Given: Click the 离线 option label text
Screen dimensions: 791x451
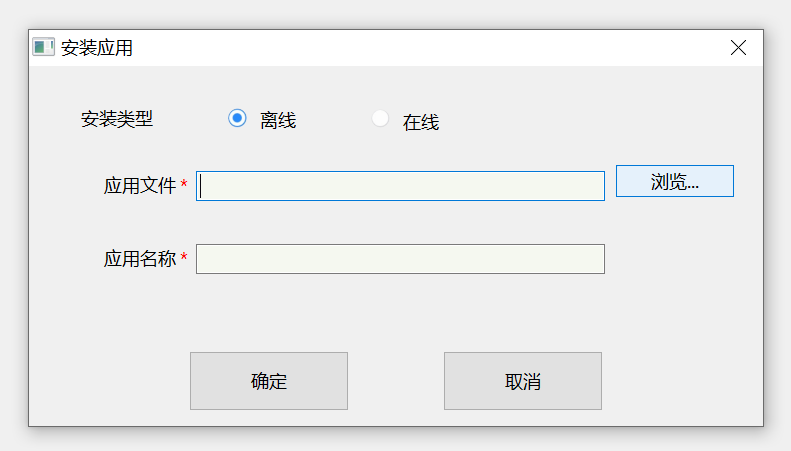Looking at the screenshot, I should coord(278,121).
